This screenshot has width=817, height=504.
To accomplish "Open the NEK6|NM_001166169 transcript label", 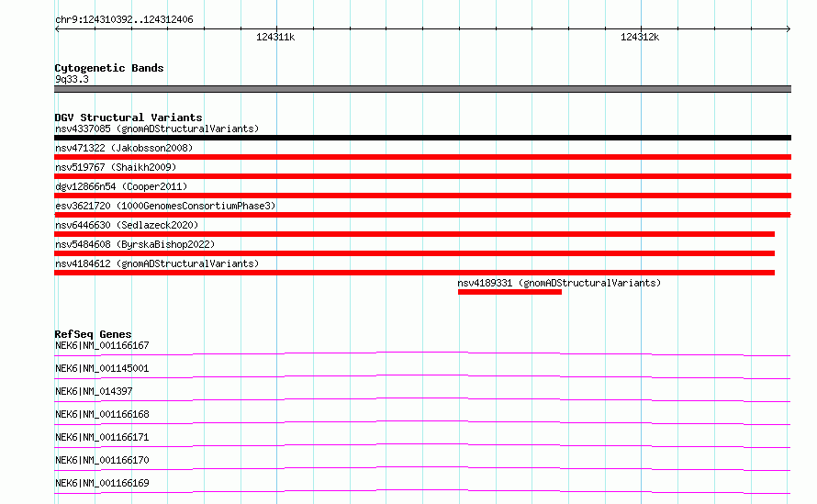I will (102, 483).
